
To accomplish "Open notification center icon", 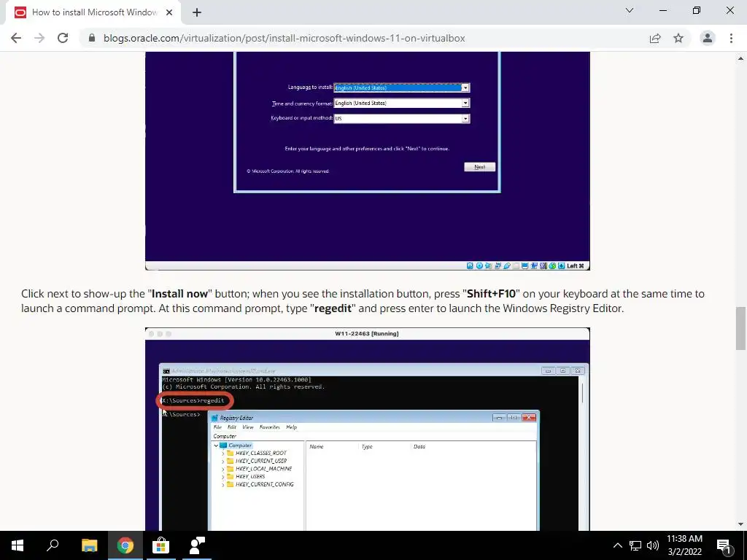I will pos(724,545).
